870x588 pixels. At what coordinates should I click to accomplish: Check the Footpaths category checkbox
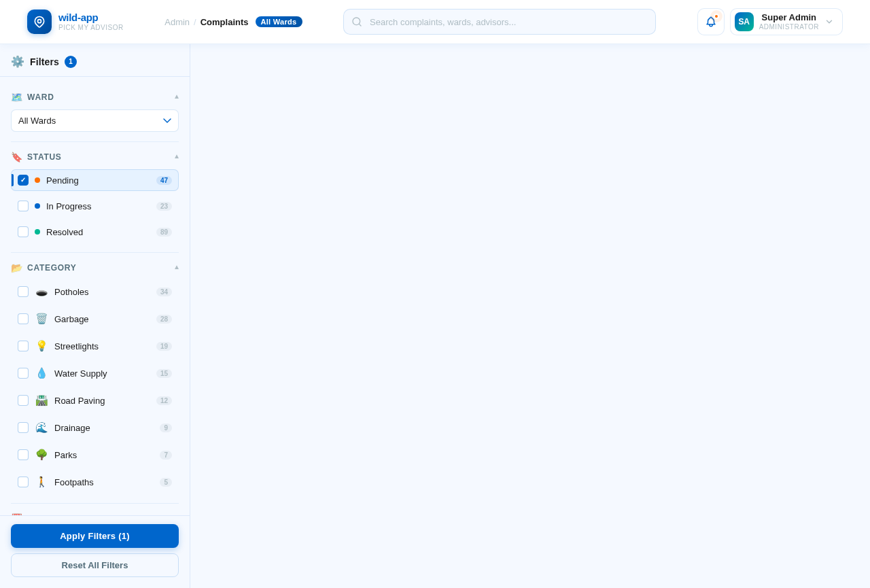[23, 482]
